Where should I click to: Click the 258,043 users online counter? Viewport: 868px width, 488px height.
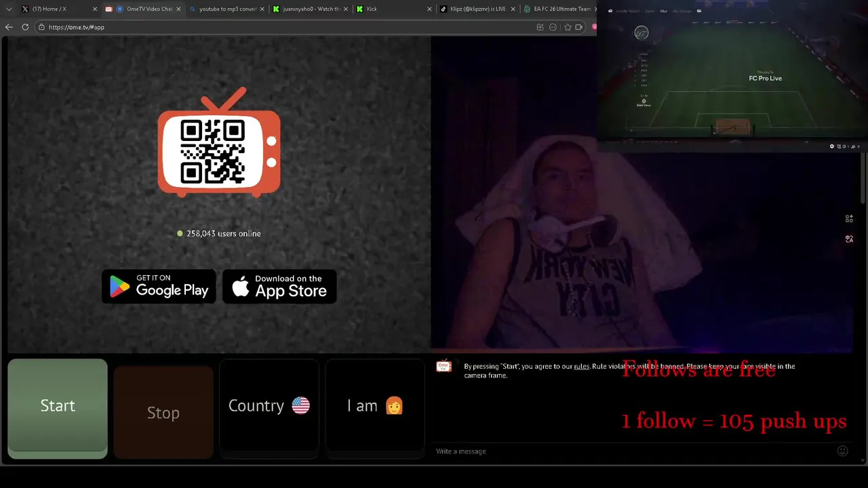pyautogui.click(x=219, y=233)
